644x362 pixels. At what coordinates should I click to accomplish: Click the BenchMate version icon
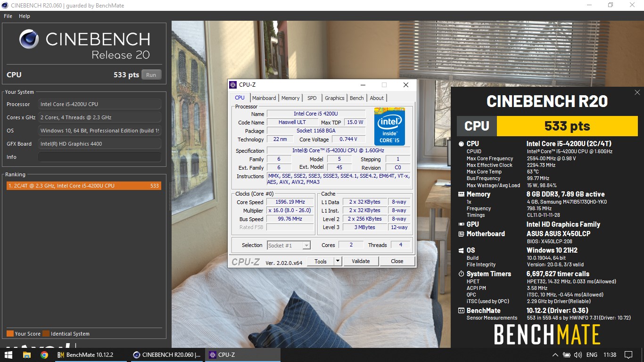pos(461,311)
